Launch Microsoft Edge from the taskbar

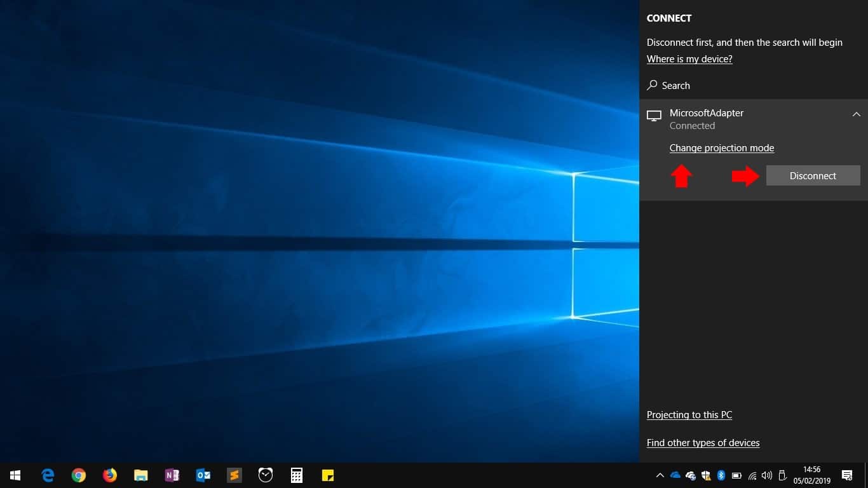click(x=48, y=475)
